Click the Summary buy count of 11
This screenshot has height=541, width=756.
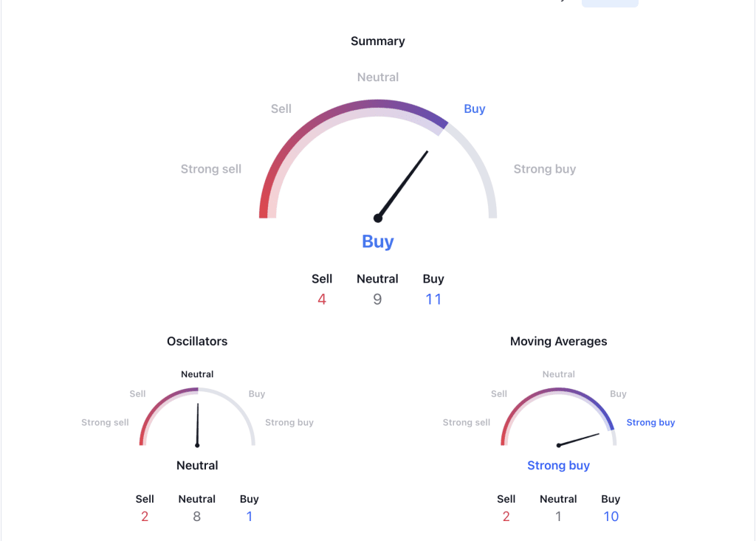coord(433,300)
